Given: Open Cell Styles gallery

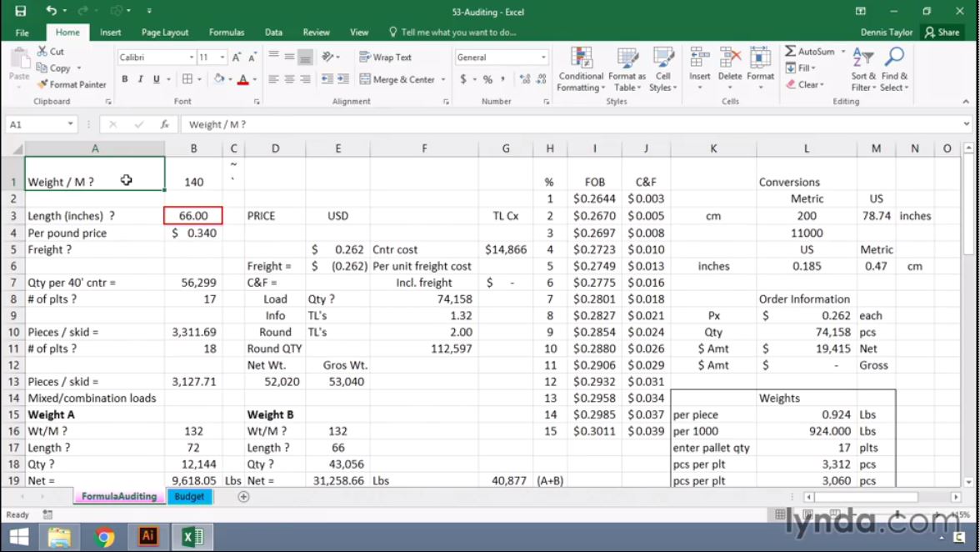Looking at the screenshot, I should [662, 69].
